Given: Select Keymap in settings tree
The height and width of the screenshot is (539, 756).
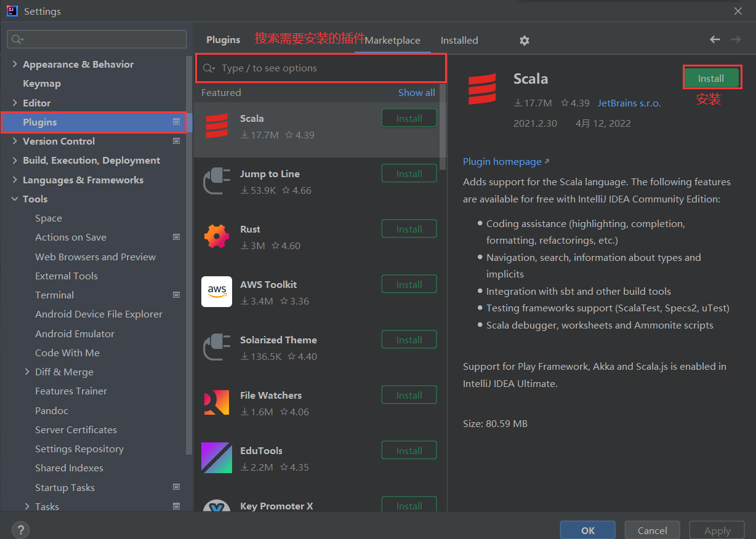Looking at the screenshot, I should 41,83.
